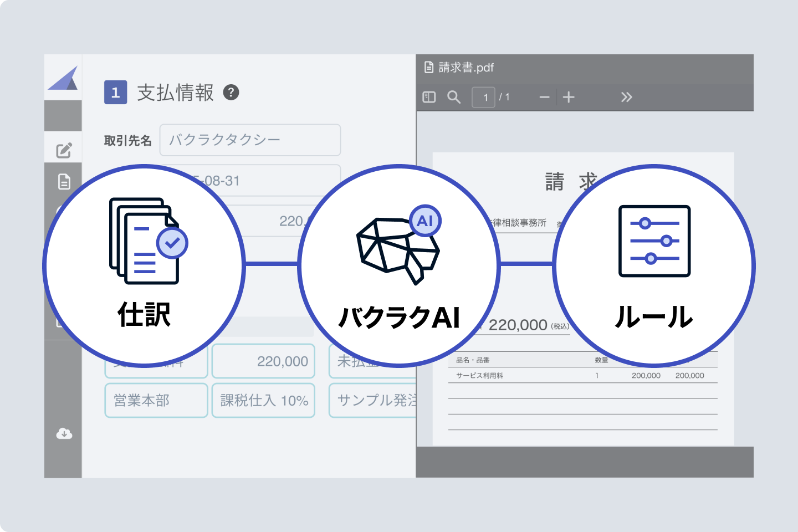Click the help question mark beside 支払情報

[x=231, y=93]
